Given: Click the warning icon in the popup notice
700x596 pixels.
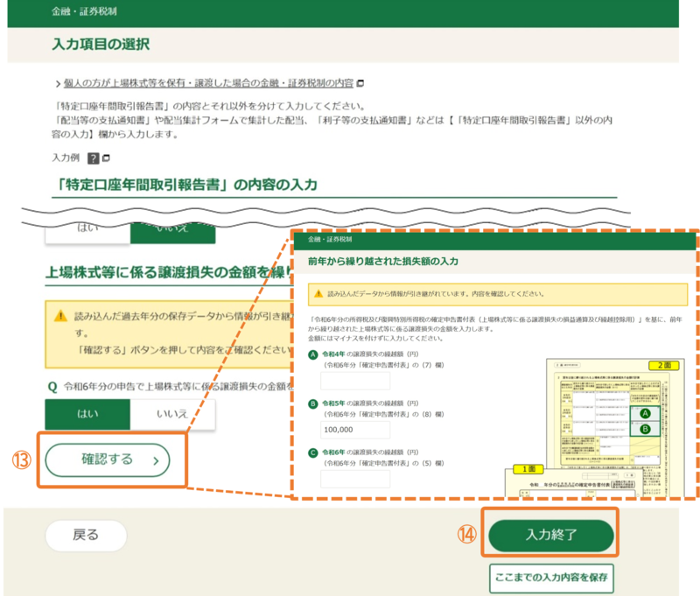Looking at the screenshot, I should pos(318,294).
